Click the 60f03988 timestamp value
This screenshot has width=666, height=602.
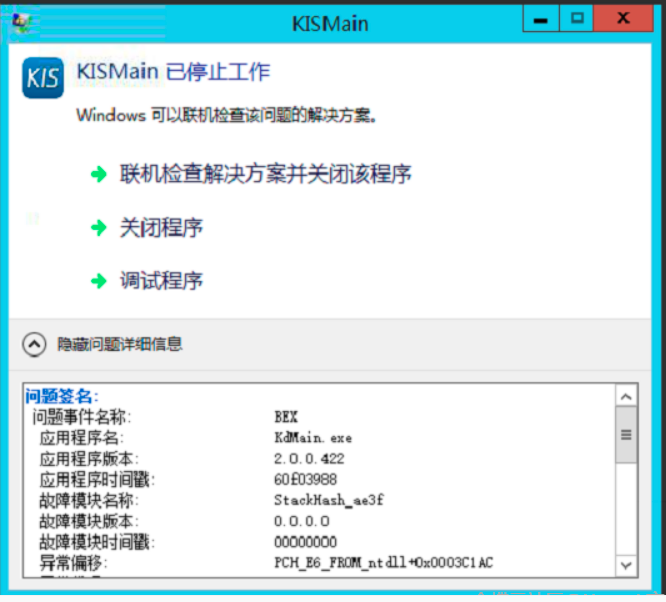(x=305, y=480)
